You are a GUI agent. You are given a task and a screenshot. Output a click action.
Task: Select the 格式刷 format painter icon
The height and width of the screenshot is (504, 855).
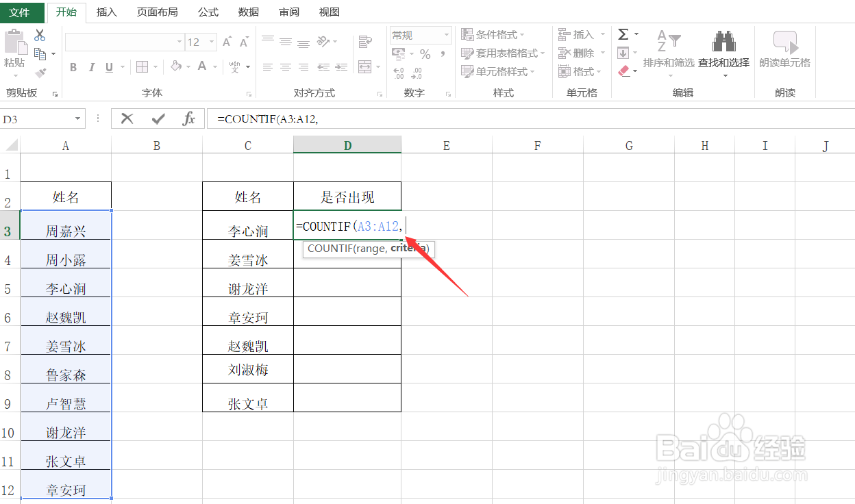pos(40,73)
